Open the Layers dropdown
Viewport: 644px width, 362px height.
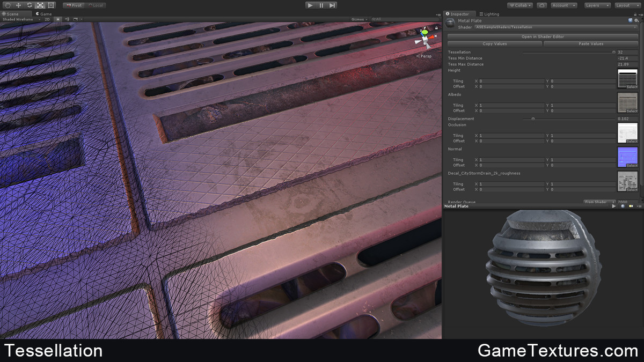(x=597, y=5)
